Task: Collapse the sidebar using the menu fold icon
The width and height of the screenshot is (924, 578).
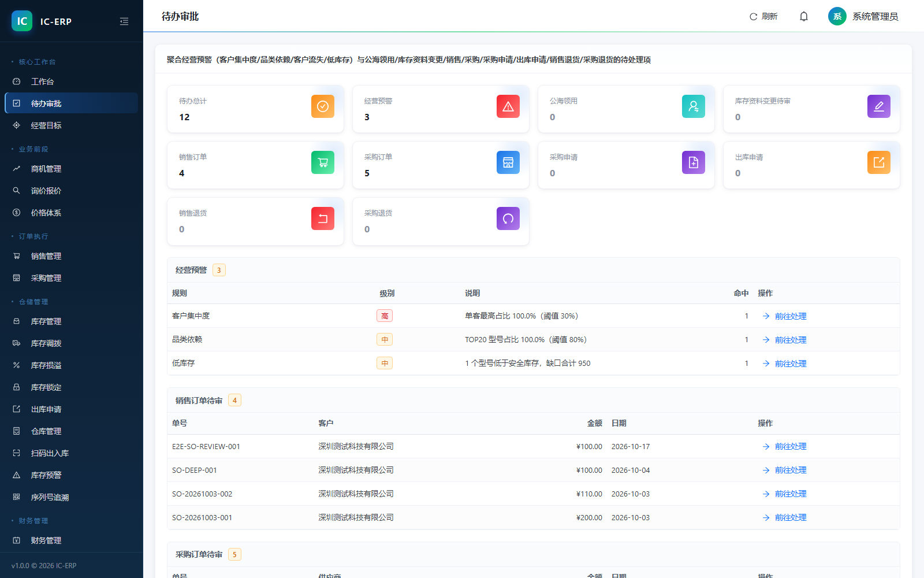Action: (x=124, y=21)
